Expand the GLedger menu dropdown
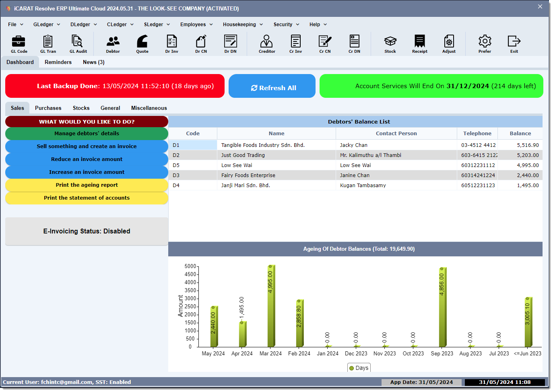The width and height of the screenshot is (553, 392). (x=47, y=25)
